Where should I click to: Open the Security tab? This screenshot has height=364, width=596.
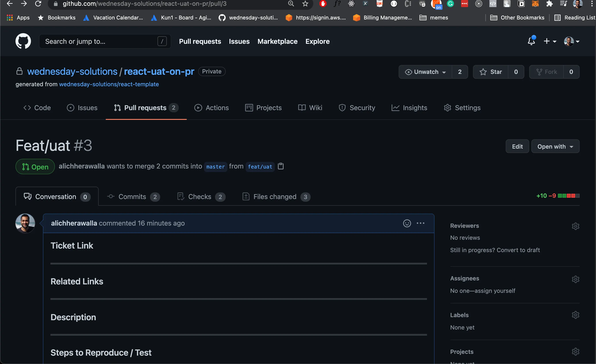click(357, 108)
